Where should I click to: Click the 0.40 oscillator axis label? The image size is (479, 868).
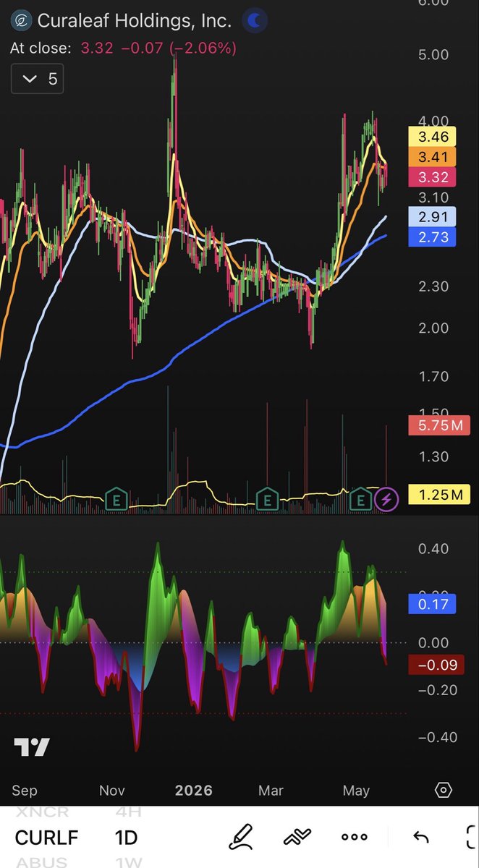433,549
